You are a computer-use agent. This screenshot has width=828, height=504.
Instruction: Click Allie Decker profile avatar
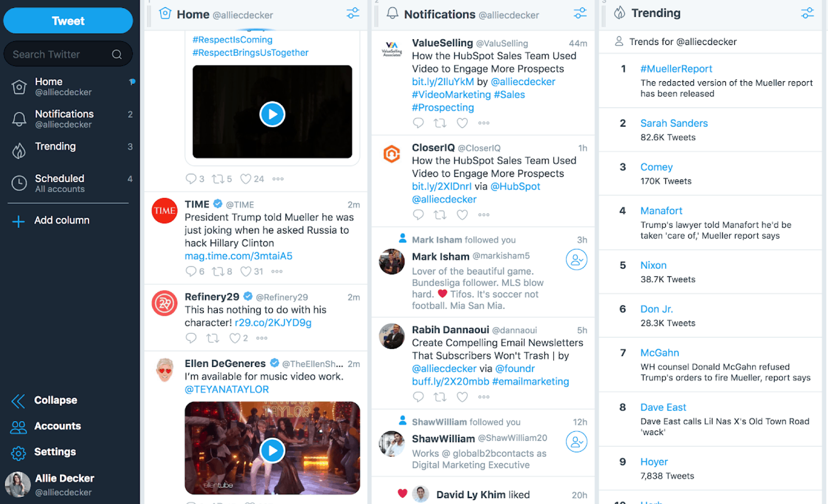(18, 485)
